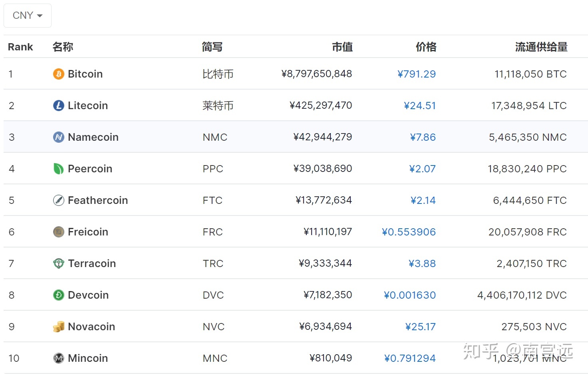Click Bitcoin price ¥791.29

(417, 74)
